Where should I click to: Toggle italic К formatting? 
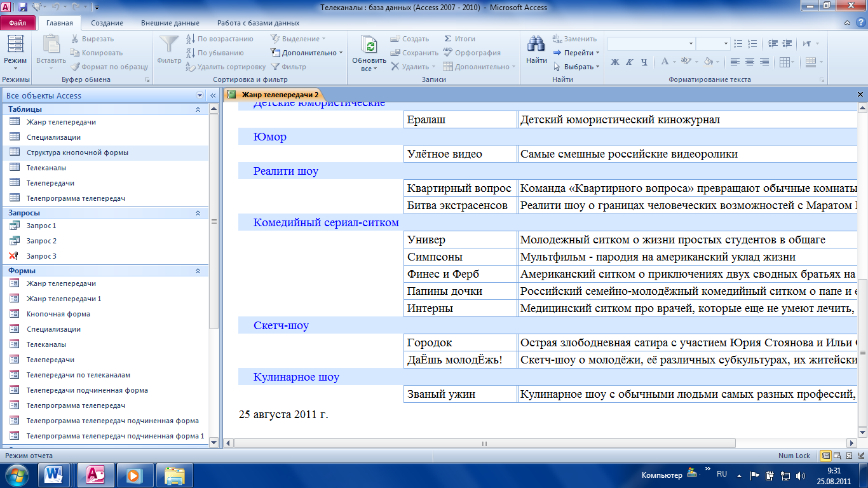point(630,62)
